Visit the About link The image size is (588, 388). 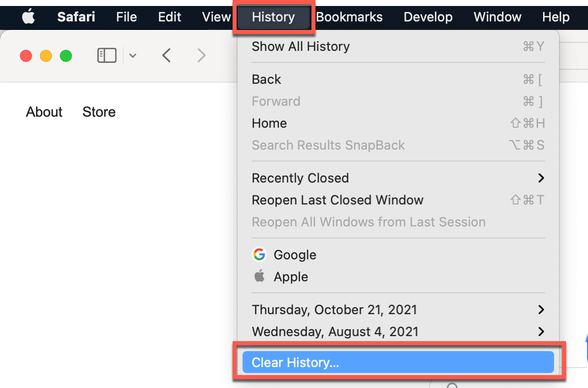pos(44,112)
